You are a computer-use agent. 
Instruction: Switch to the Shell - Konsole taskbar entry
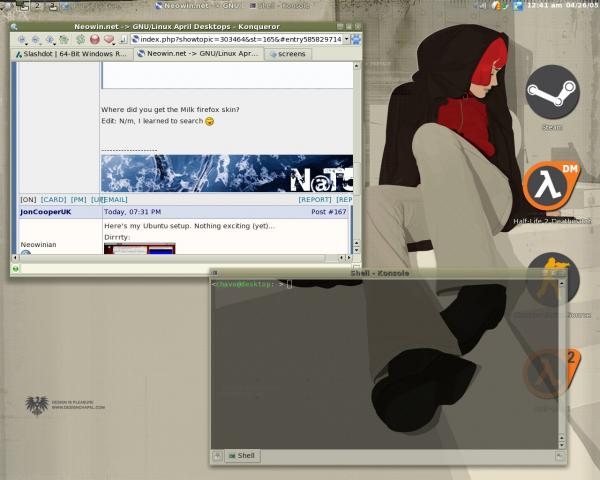tap(280, 6)
